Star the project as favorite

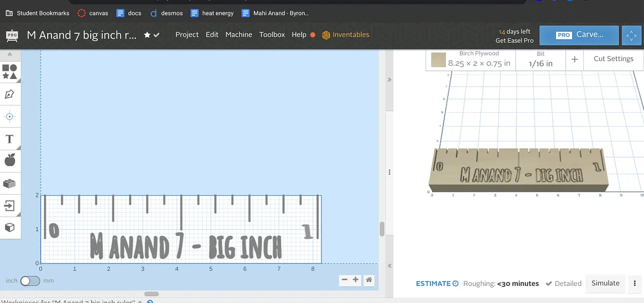(x=147, y=35)
